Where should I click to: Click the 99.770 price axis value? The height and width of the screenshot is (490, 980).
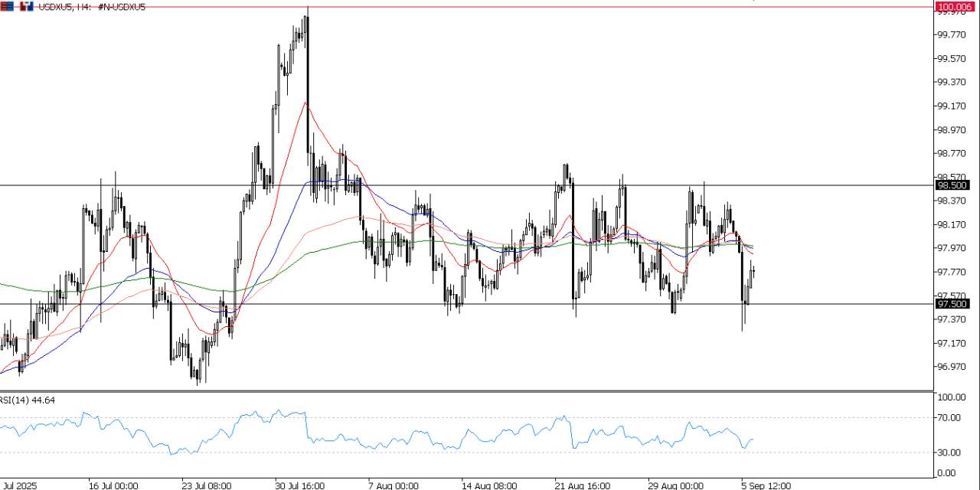click(952, 35)
